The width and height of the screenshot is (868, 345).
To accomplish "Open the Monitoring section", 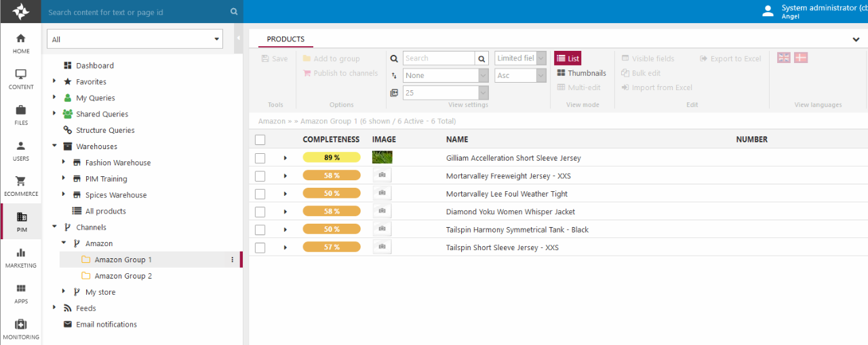I will tap(20, 329).
